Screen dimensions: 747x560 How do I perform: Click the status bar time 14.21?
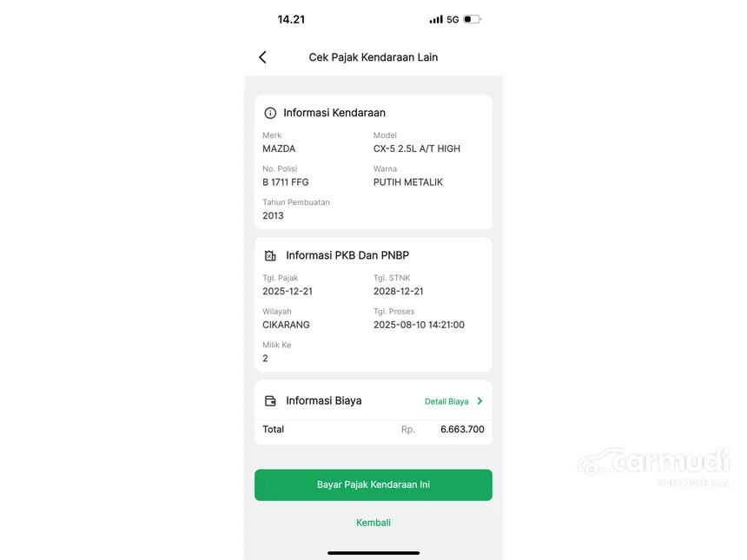[x=291, y=19]
